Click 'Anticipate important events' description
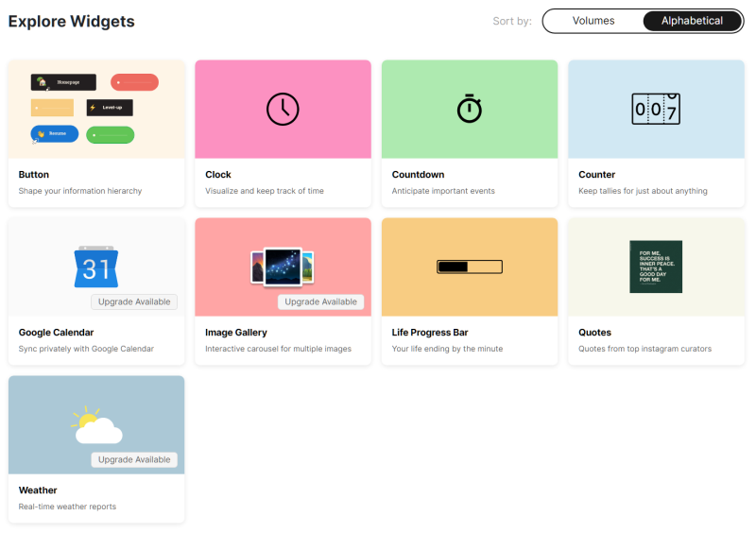This screenshot has width=756, height=533. (443, 191)
